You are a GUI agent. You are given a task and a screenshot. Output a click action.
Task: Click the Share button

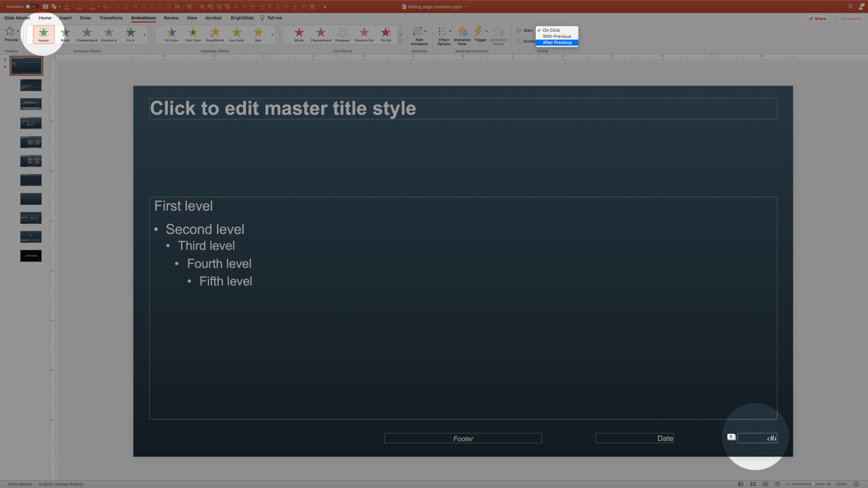[818, 18]
